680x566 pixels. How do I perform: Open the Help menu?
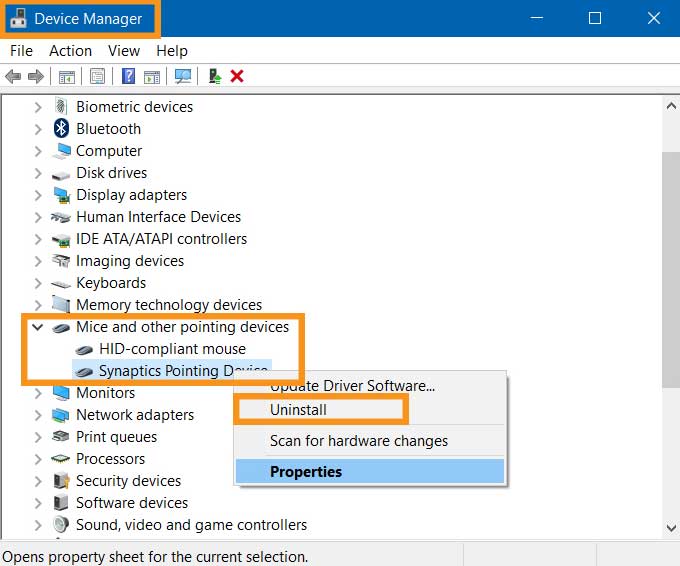click(x=172, y=51)
